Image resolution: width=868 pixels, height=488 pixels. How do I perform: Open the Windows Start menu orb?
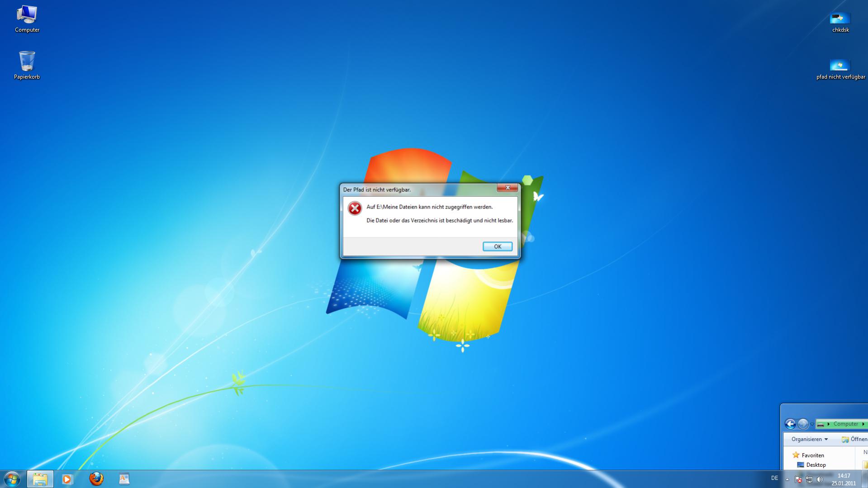(12, 479)
